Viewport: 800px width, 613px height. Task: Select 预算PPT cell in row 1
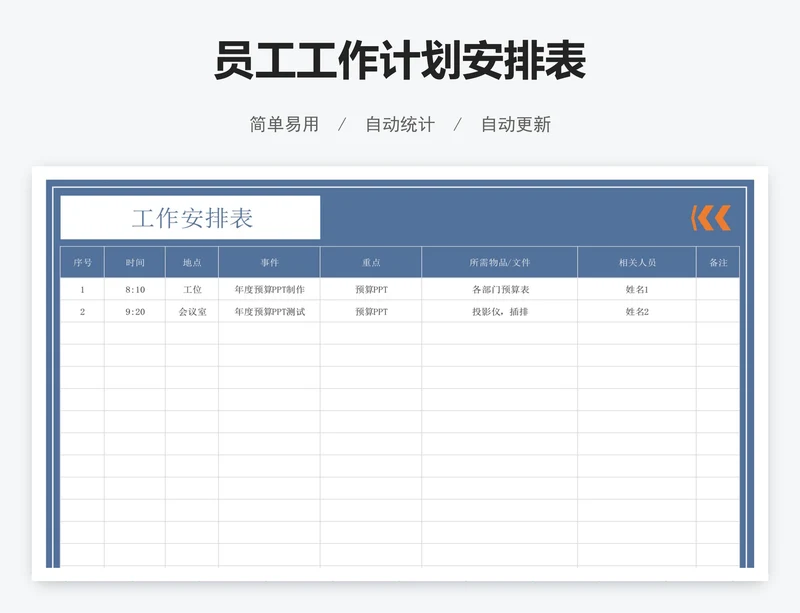[371, 289]
